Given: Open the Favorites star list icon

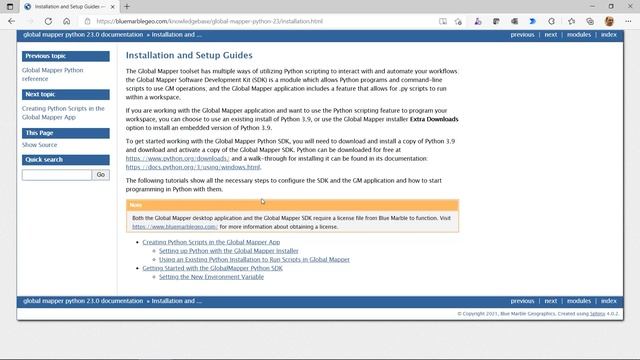Looking at the screenshot, I should (x=571, y=21).
